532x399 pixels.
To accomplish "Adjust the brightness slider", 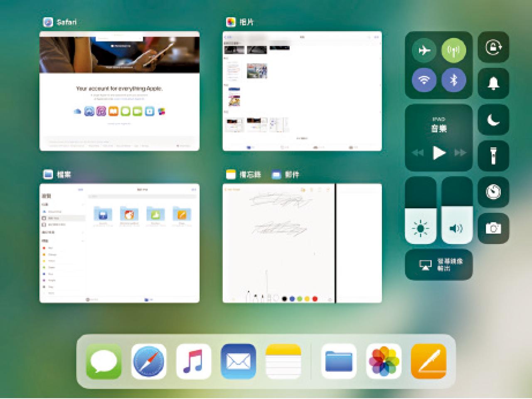I will point(421,211).
